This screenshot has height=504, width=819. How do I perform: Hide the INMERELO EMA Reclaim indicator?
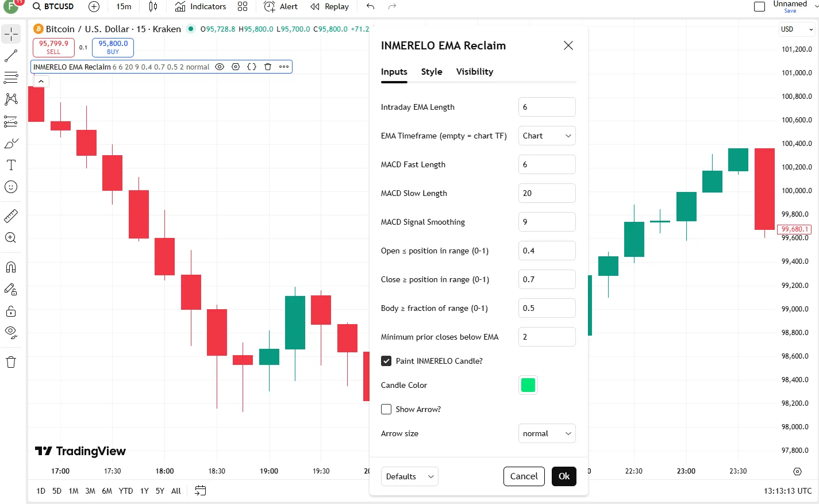219,67
